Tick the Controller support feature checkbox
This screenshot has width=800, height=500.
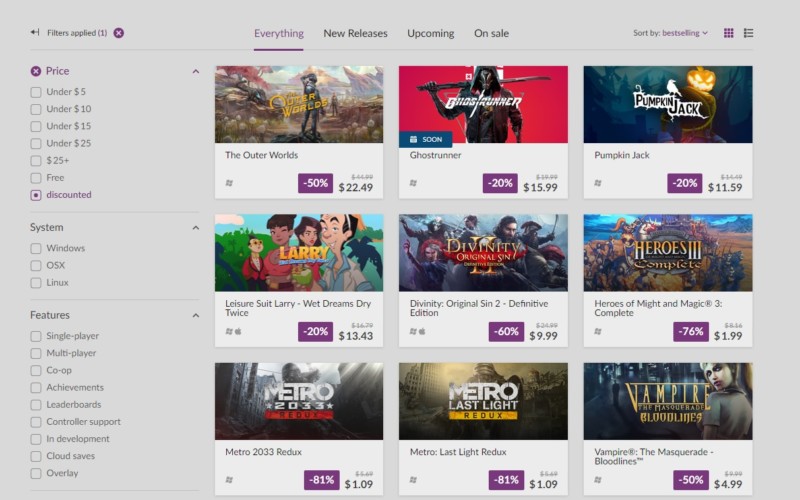(x=36, y=422)
